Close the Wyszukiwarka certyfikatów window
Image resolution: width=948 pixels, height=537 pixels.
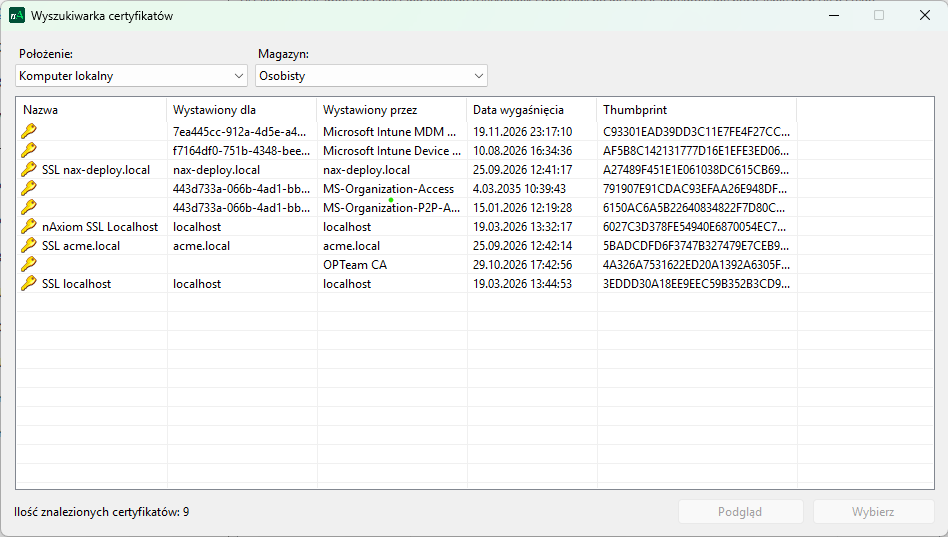pos(925,15)
